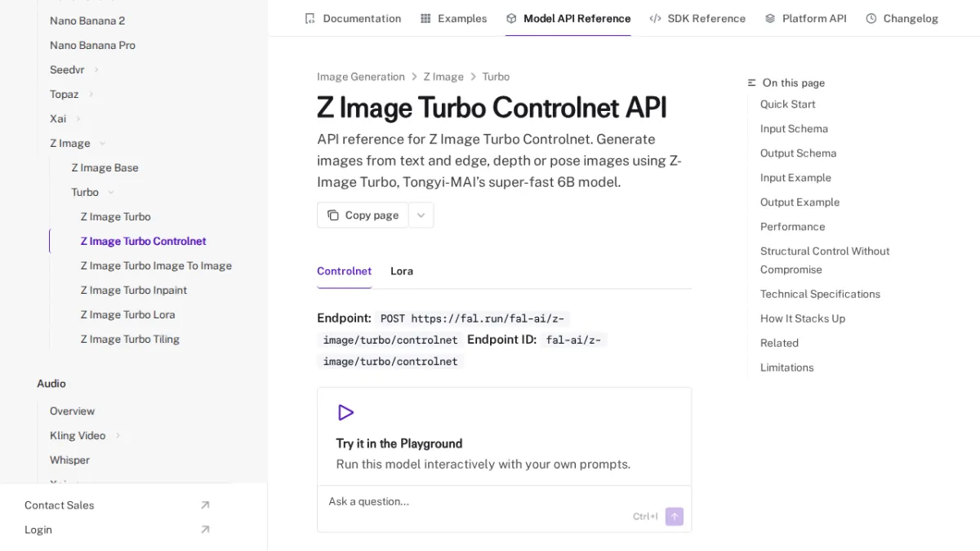
Task: Open Z Image Turbo Inpaint page
Action: tap(134, 290)
